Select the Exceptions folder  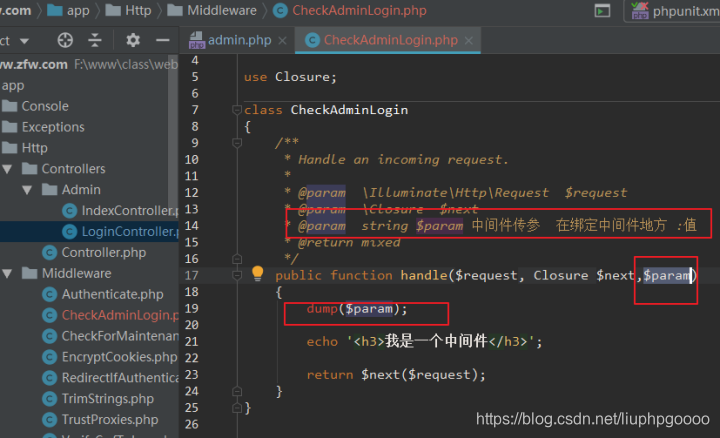pos(44,127)
